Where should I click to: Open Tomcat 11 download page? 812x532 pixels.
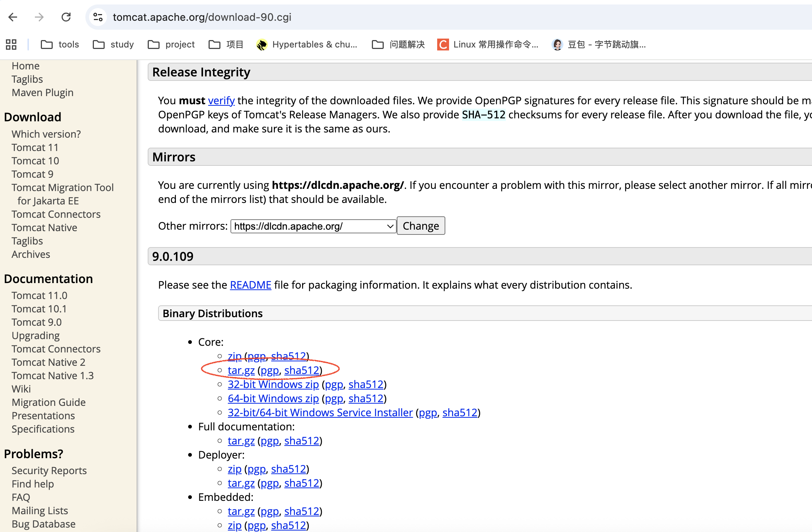(35, 147)
